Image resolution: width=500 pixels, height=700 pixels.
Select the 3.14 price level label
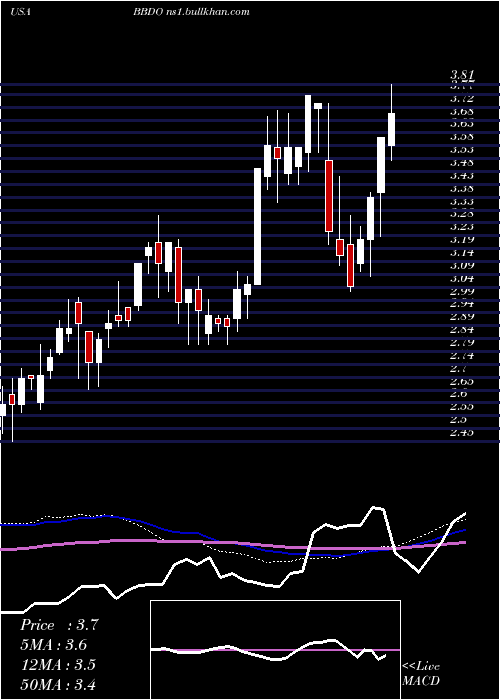click(x=462, y=253)
